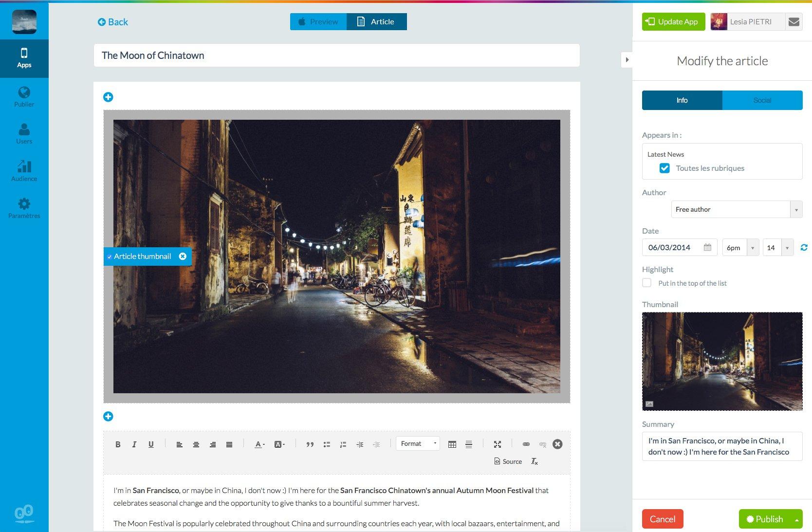Image resolution: width=812 pixels, height=532 pixels.
Task: Click the red Cancel button
Action: coord(662,519)
